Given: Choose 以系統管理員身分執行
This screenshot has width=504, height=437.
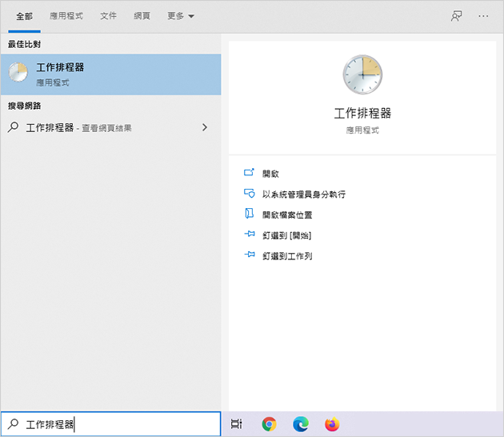Looking at the screenshot, I should click(303, 194).
